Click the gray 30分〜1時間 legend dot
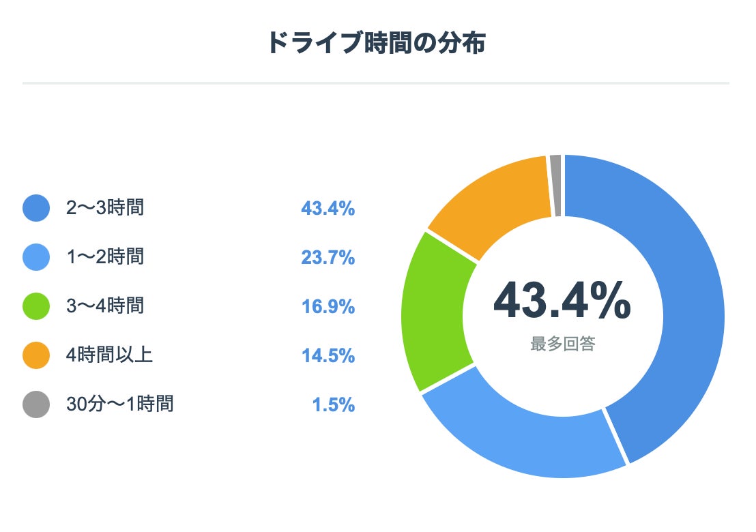The image size is (756, 532). [36, 404]
